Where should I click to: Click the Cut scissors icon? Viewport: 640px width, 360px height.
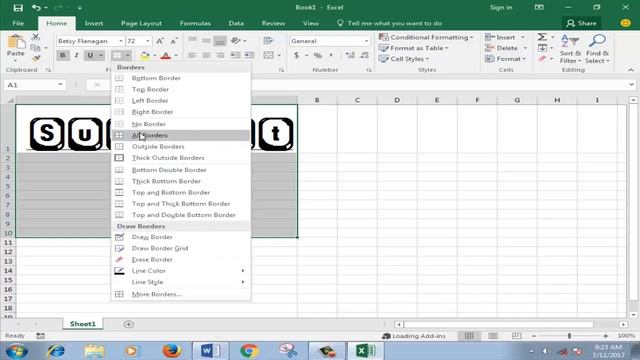(36, 37)
